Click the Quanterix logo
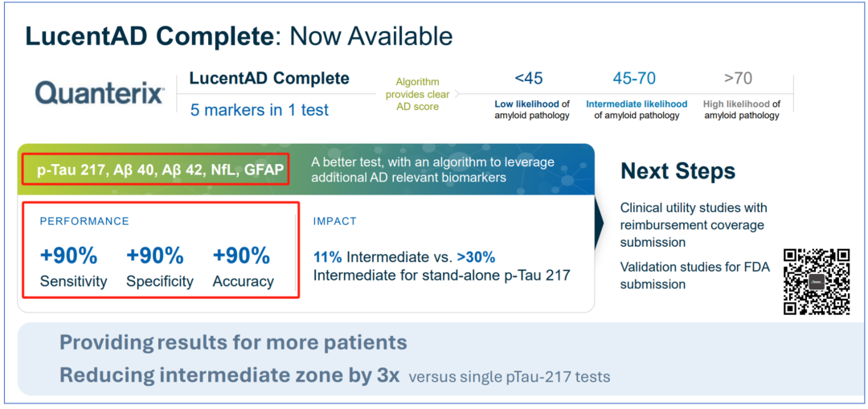This screenshot has width=868, height=409. (x=100, y=94)
